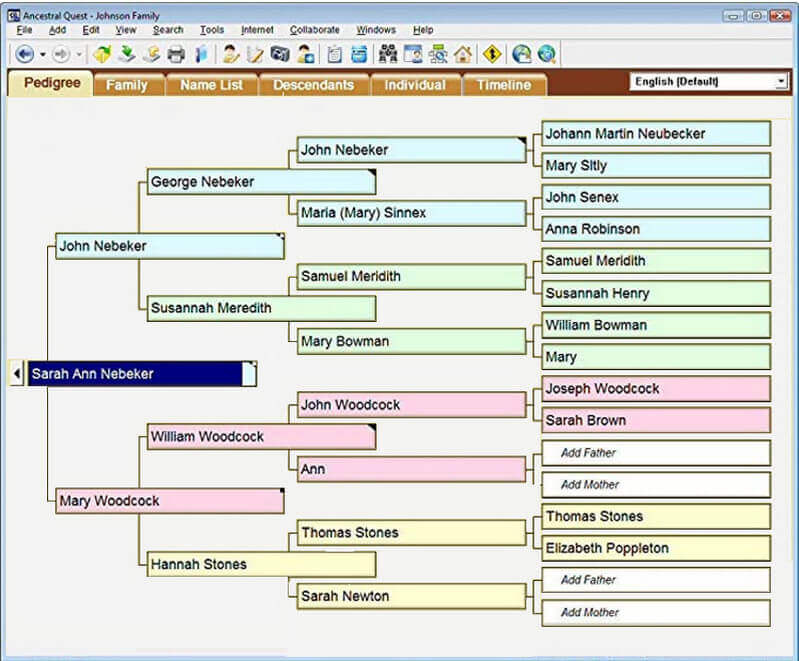799x661 pixels.
Task: Open the Timeline tab
Action: pos(503,85)
